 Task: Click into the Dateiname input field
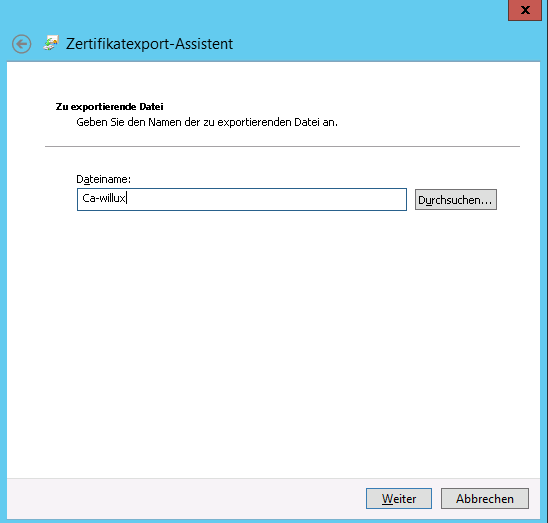pos(242,199)
